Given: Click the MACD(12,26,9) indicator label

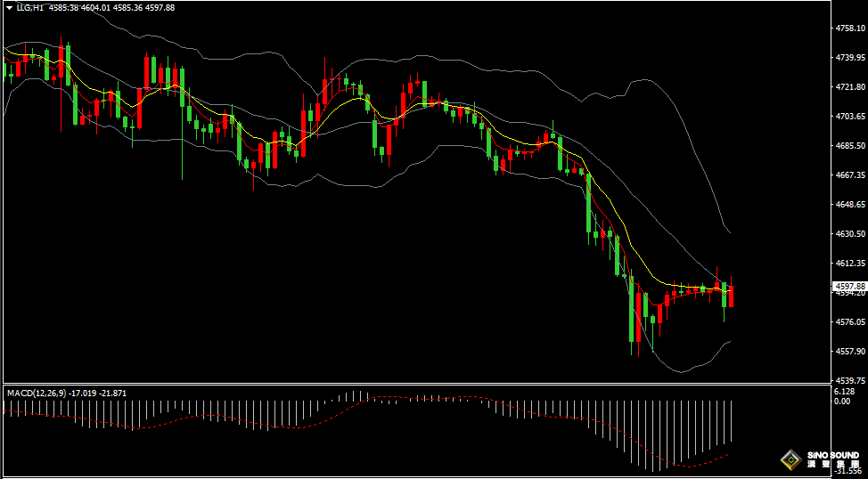Looking at the screenshot, I should (x=35, y=393).
